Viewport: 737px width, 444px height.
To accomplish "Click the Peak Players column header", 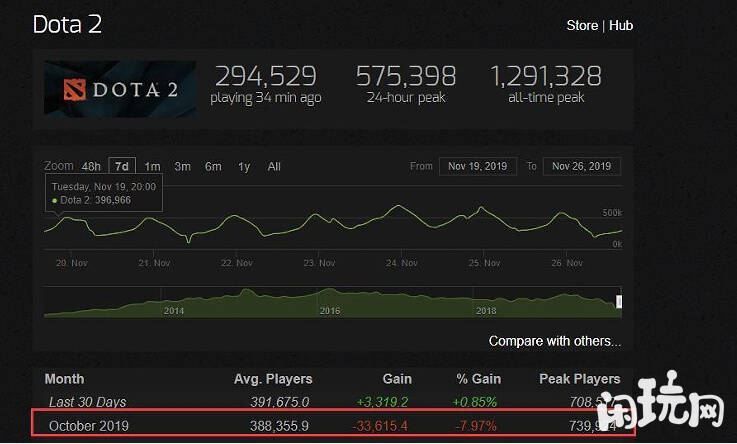I will [578, 379].
